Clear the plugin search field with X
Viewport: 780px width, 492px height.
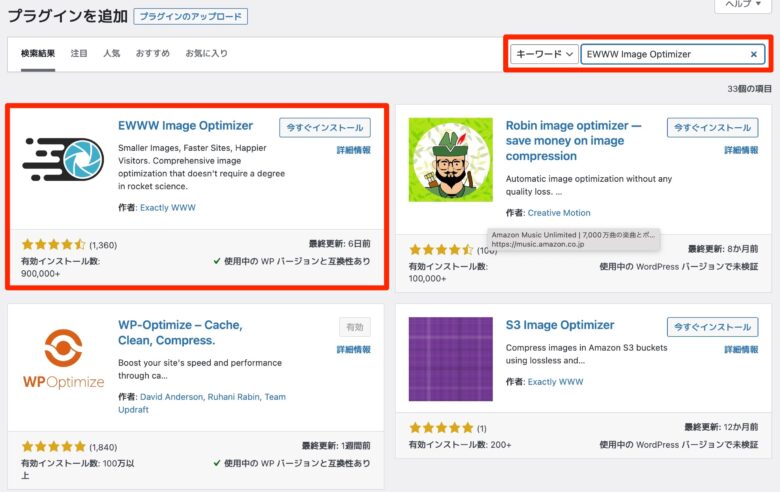[x=754, y=54]
